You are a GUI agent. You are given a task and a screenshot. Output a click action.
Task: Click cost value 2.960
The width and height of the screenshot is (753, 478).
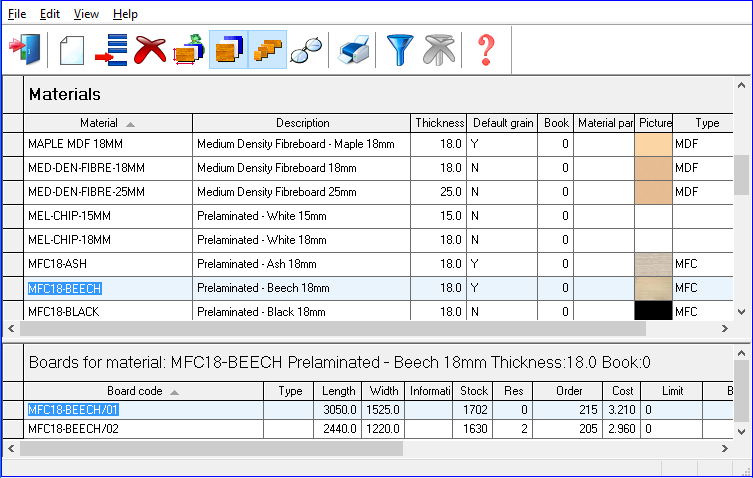[621, 429]
